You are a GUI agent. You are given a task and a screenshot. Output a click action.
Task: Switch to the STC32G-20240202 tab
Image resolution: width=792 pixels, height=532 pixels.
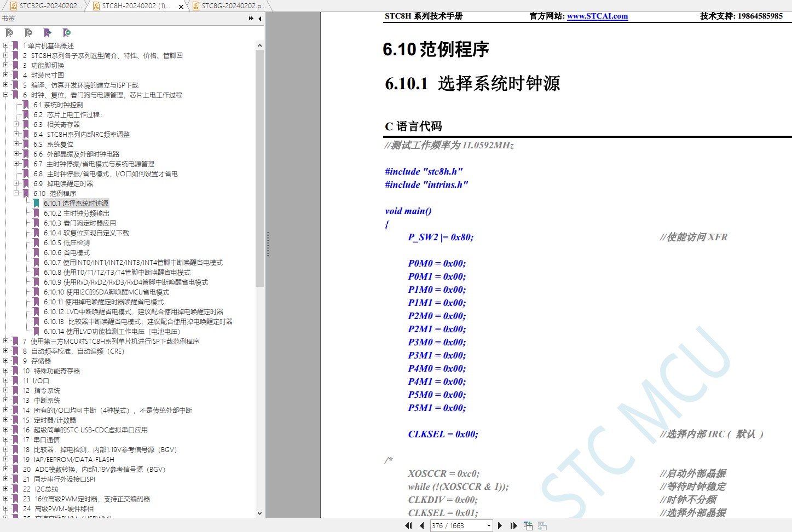[x=47, y=6]
